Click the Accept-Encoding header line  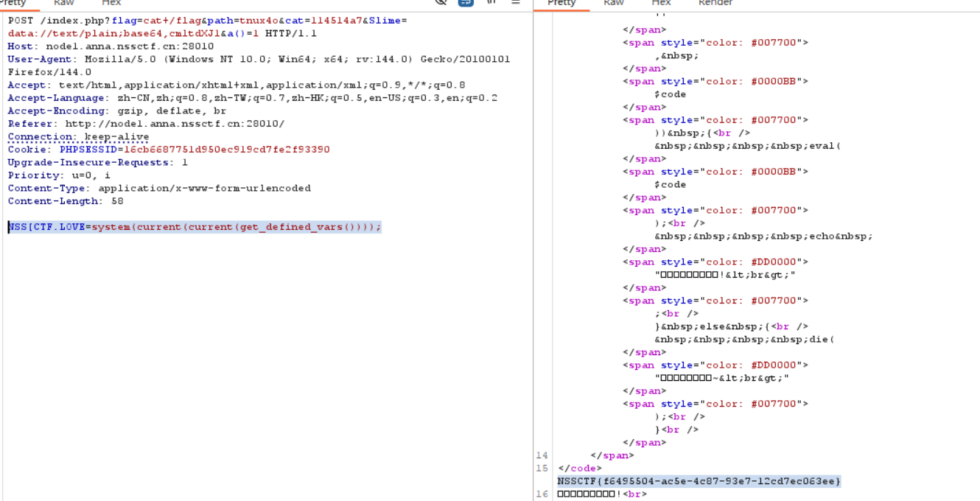coord(117,111)
